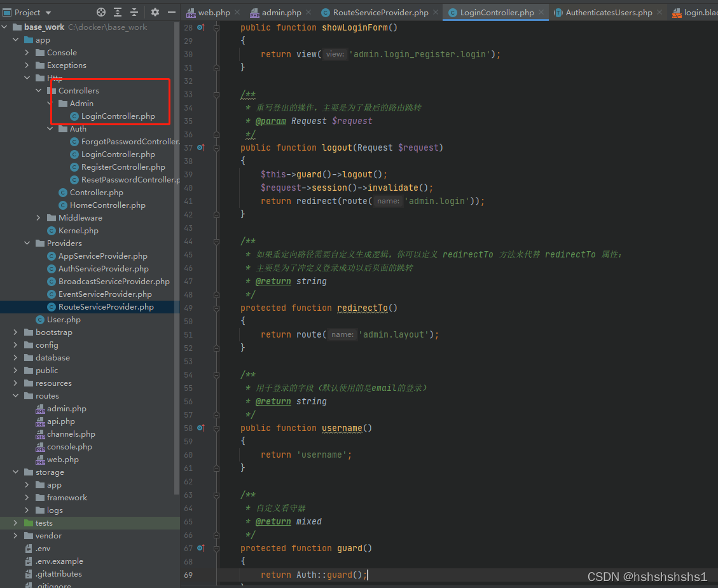This screenshot has height=588, width=718.
Task: Collapse the base_work root folder
Action: tap(4, 27)
